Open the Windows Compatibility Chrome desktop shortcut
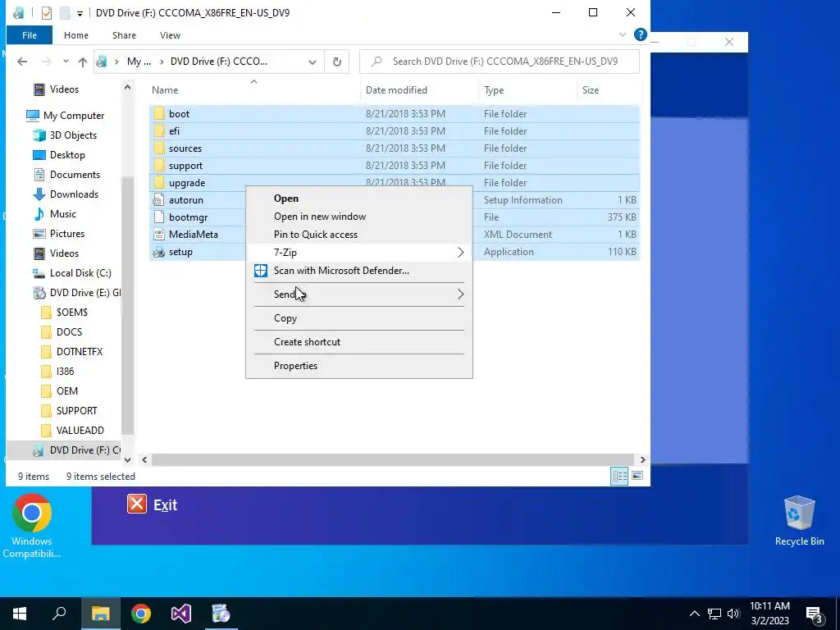The height and width of the screenshot is (630, 840). [32, 526]
